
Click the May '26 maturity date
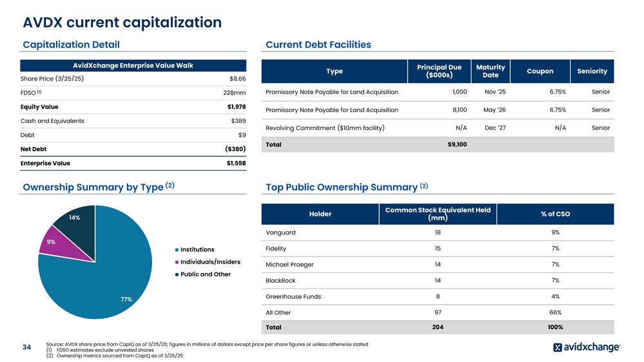(x=494, y=110)
